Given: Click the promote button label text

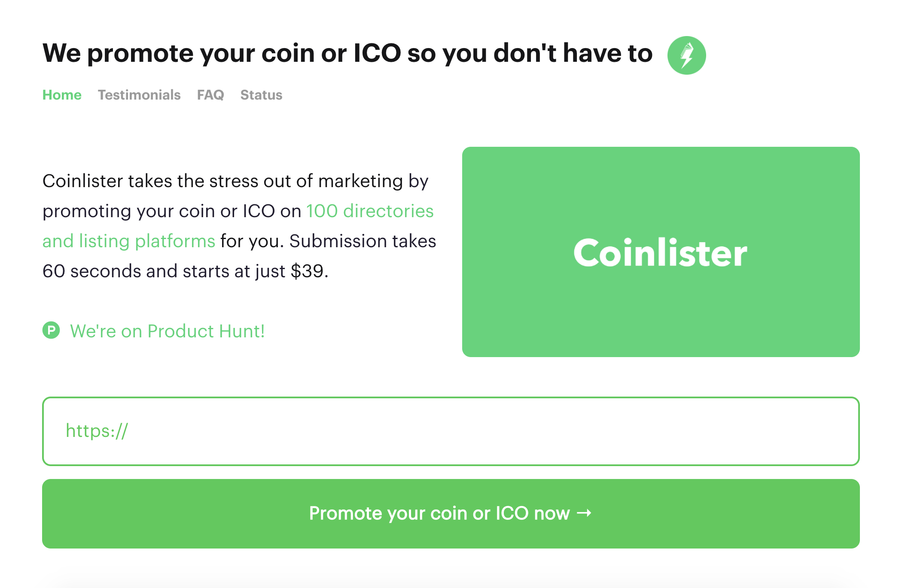Looking at the screenshot, I should (x=438, y=513).
